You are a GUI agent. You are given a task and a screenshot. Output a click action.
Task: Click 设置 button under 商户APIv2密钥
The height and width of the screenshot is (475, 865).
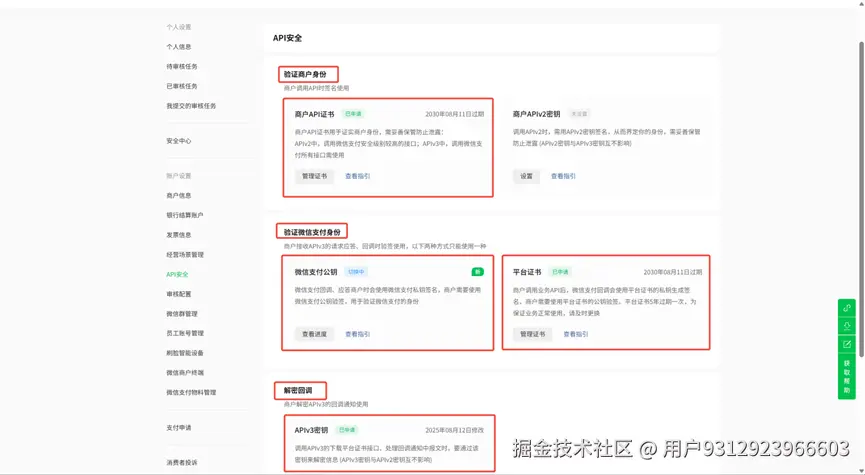(526, 176)
